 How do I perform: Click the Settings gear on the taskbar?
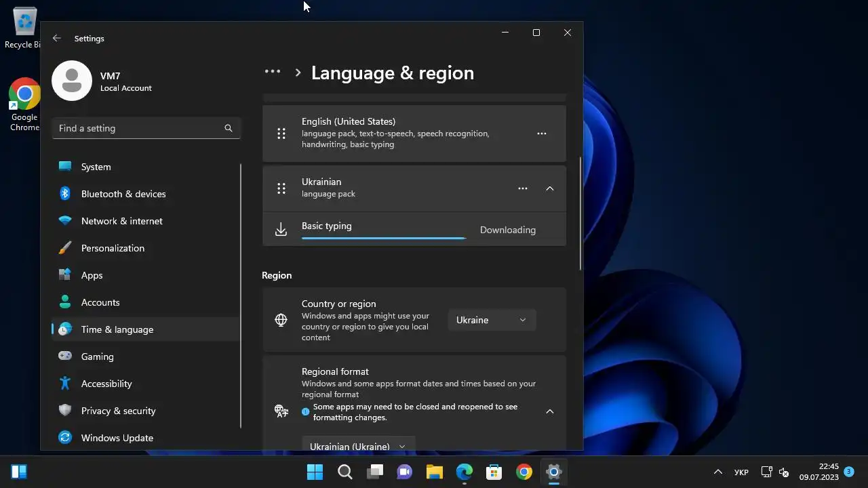[554, 472]
